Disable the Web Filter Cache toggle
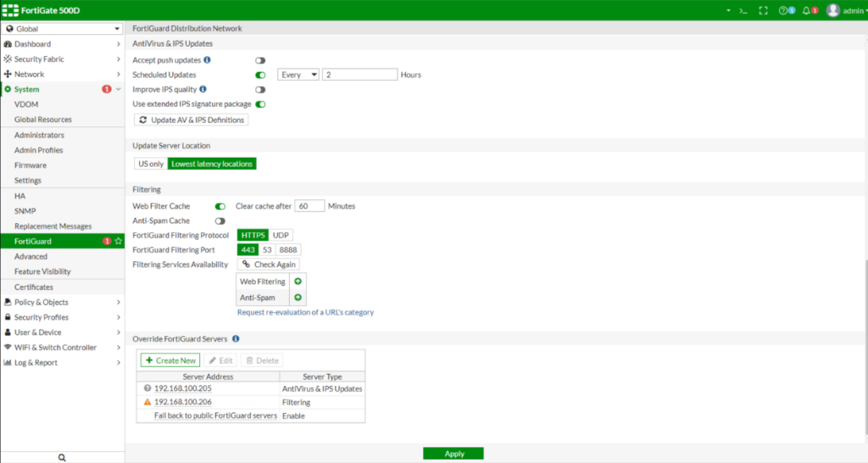868x463 pixels. [x=220, y=206]
